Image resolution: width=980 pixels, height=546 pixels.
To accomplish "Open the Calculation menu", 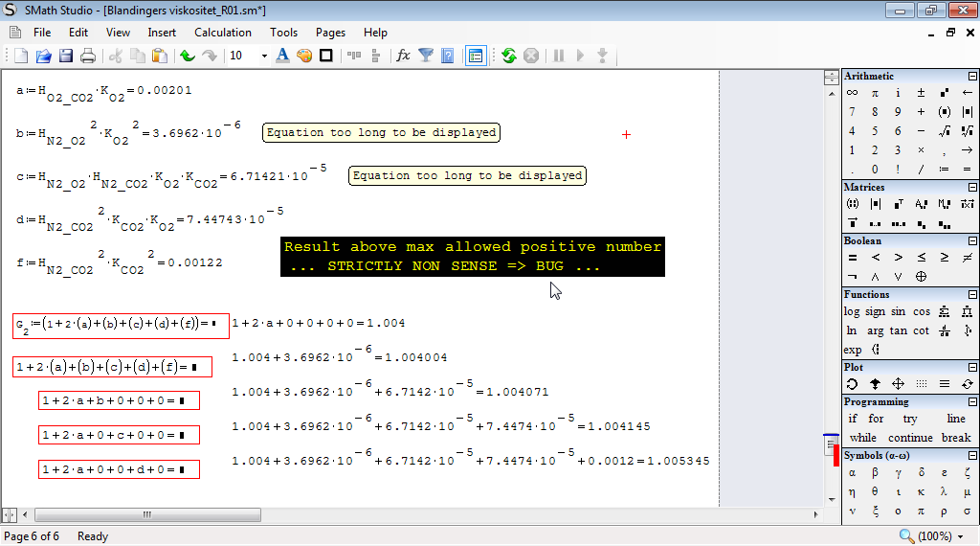I will (x=222, y=33).
